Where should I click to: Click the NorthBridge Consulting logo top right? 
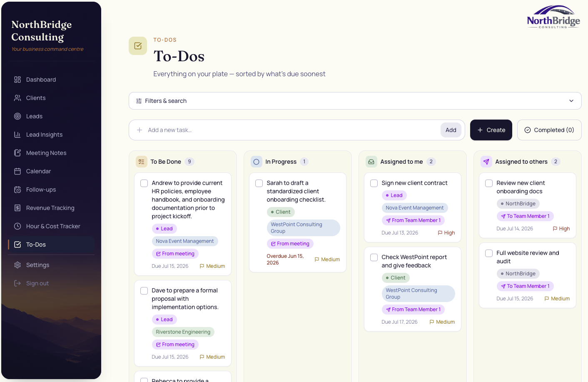click(x=553, y=17)
